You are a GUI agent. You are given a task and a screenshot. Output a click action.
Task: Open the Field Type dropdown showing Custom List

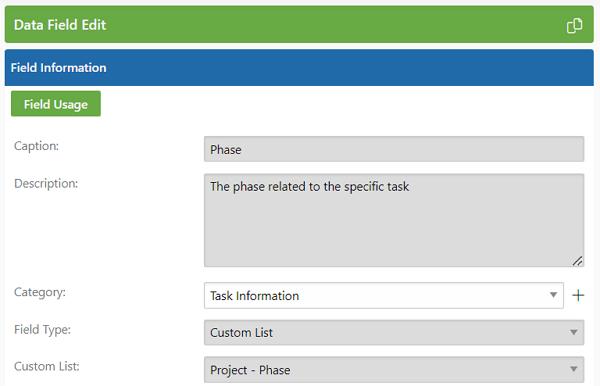(x=394, y=332)
